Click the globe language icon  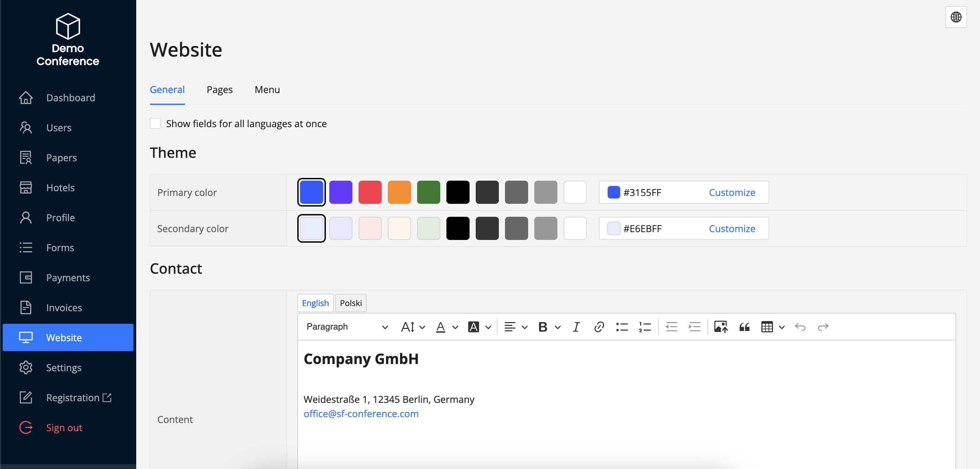pos(955,17)
